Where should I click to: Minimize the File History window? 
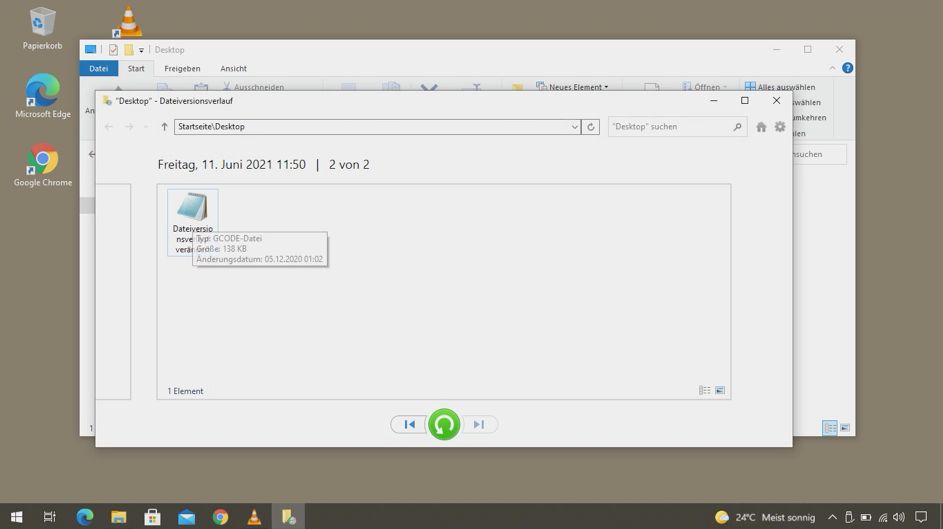coord(714,101)
